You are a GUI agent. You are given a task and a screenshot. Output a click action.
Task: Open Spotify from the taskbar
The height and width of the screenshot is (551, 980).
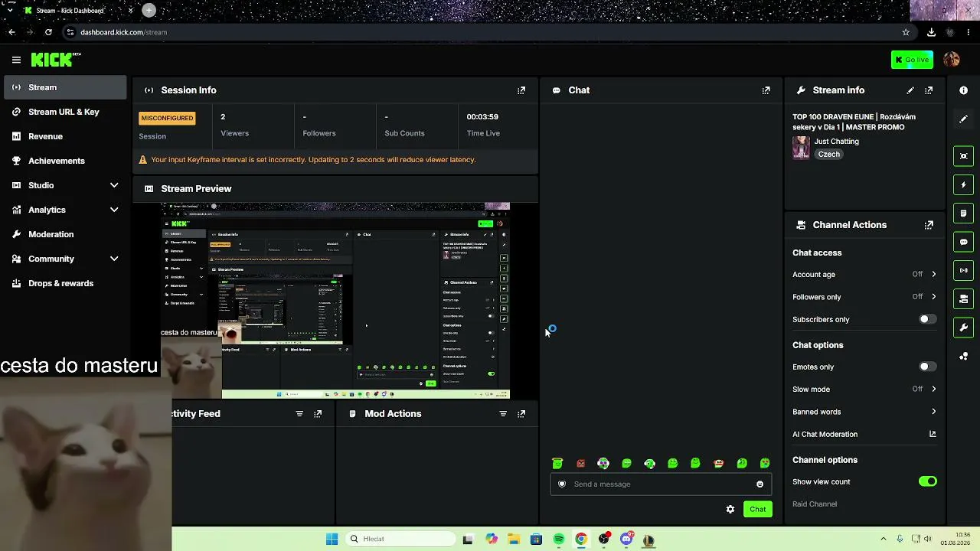tap(558, 540)
